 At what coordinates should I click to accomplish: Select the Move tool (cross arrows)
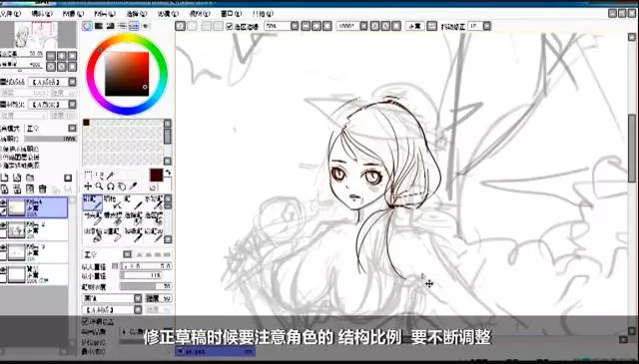(x=88, y=186)
